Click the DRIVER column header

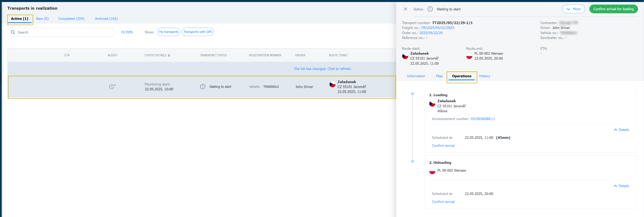click(300, 55)
